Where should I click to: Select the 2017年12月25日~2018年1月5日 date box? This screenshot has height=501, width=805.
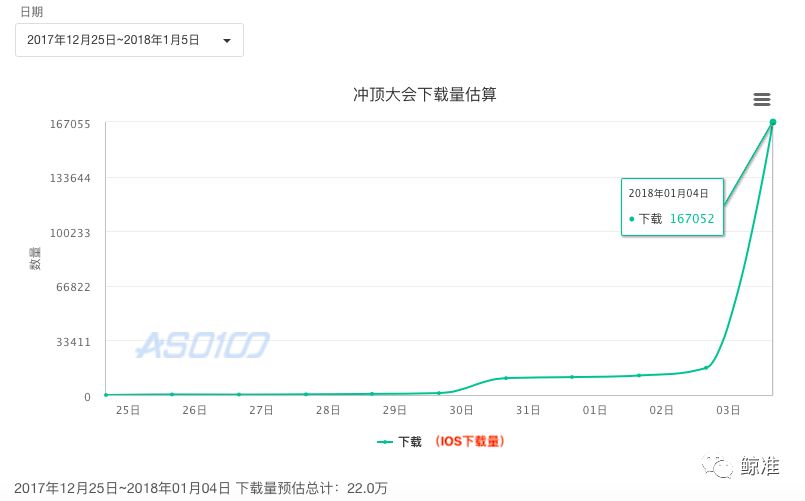129,40
